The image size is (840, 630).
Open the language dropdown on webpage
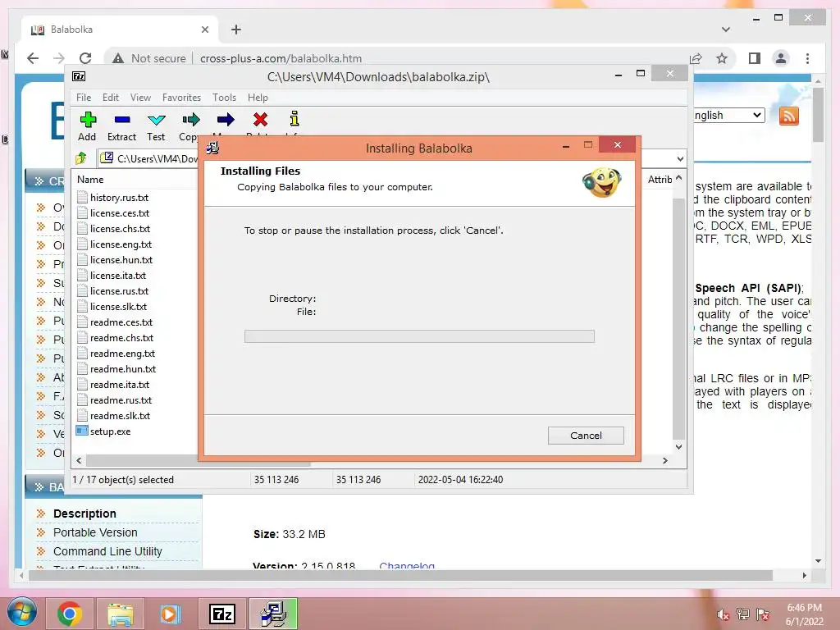(728, 115)
